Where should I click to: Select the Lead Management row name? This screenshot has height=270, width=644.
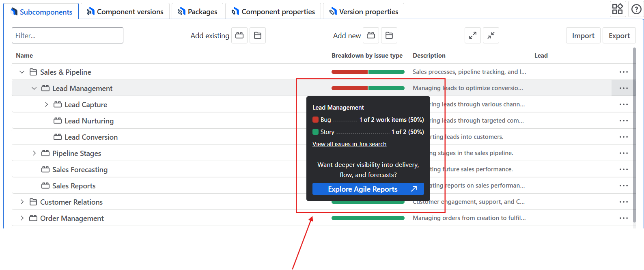[x=82, y=88]
